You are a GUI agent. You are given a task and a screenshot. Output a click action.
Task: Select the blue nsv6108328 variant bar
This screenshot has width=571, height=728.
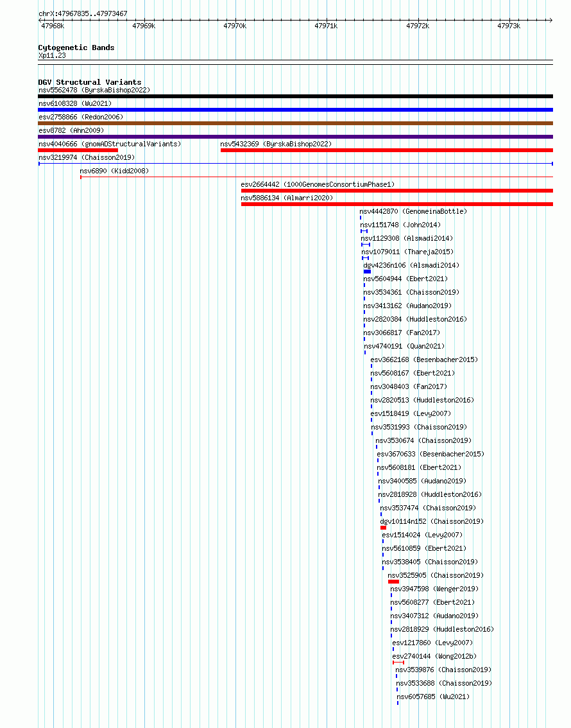coord(296,110)
